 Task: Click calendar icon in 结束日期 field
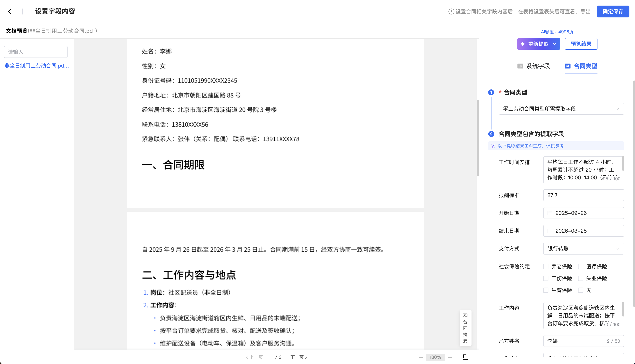[550, 231]
